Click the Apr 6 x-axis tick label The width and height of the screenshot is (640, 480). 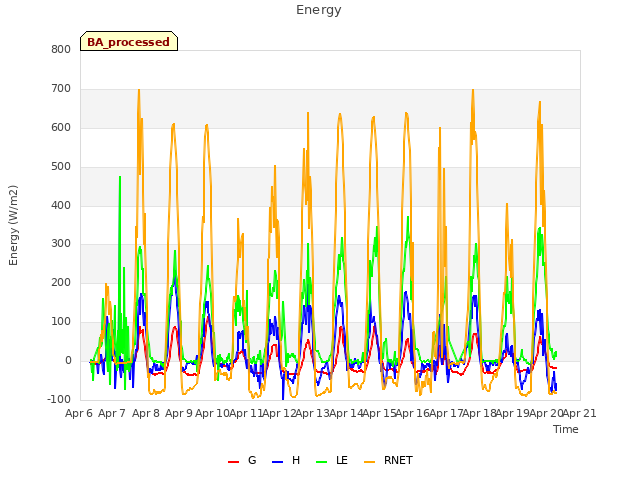click(x=79, y=413)
